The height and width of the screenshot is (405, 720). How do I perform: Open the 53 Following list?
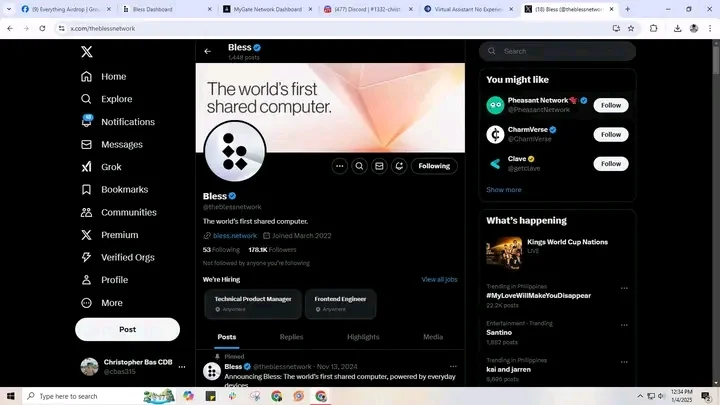click(221, 250)
